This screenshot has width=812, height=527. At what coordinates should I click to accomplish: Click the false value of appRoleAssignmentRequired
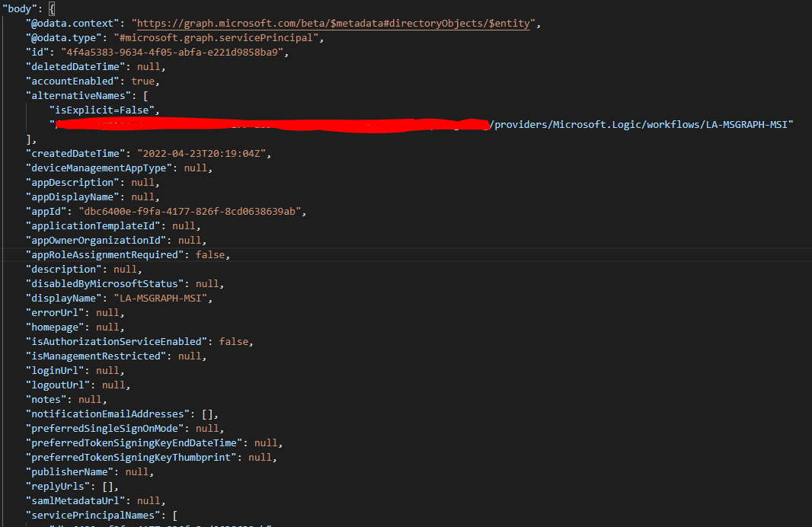210,255
